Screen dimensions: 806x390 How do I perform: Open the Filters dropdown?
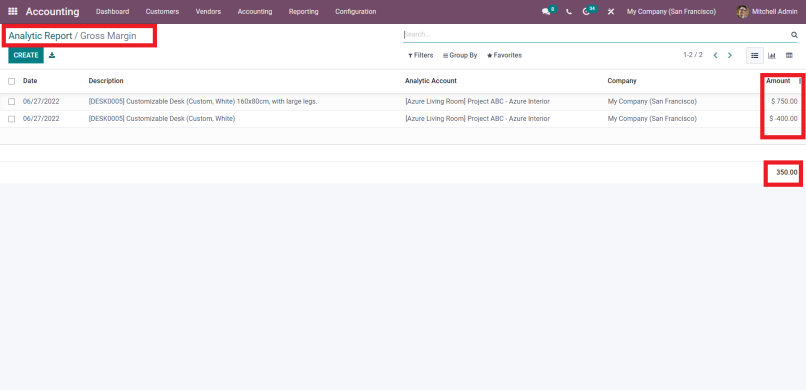(x=421, y=55)
